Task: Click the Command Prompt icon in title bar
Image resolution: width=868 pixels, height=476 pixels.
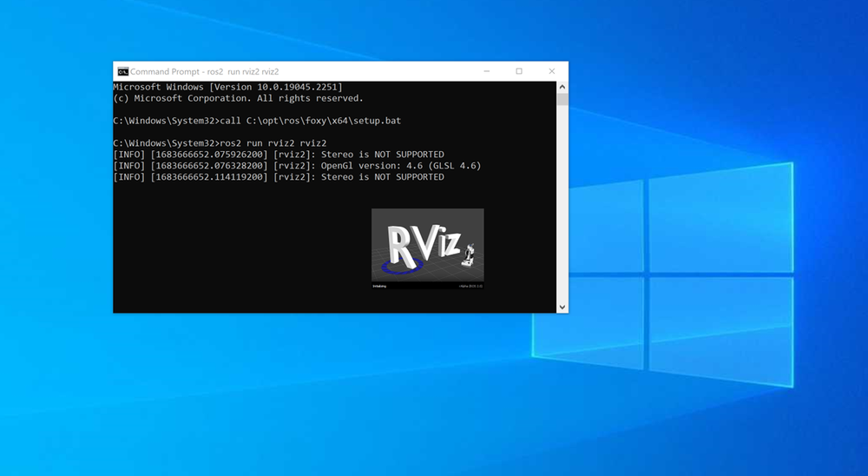Action: pyautogui.click(x=123, y=71)
